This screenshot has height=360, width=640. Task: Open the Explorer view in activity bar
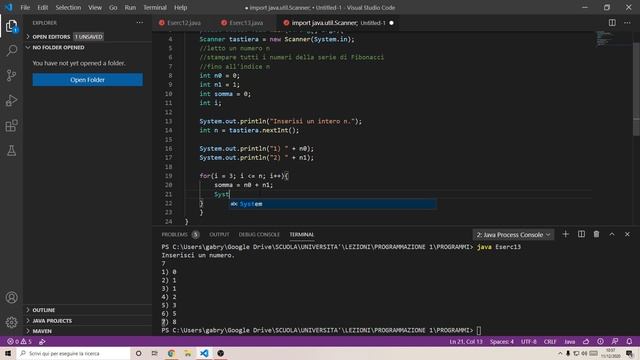coord(11,26)
